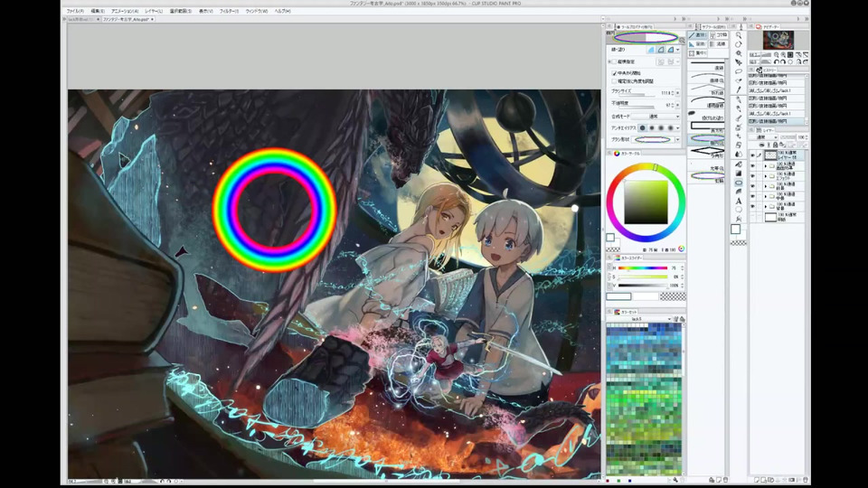Screen dimensions: 868x488
Task: Select the Auto select wand tool
Action: point(739,80)
